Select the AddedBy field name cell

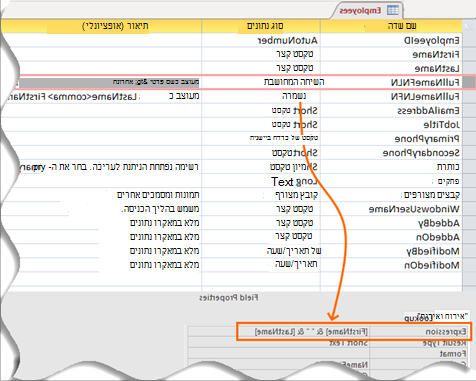[x=391, y=223]
